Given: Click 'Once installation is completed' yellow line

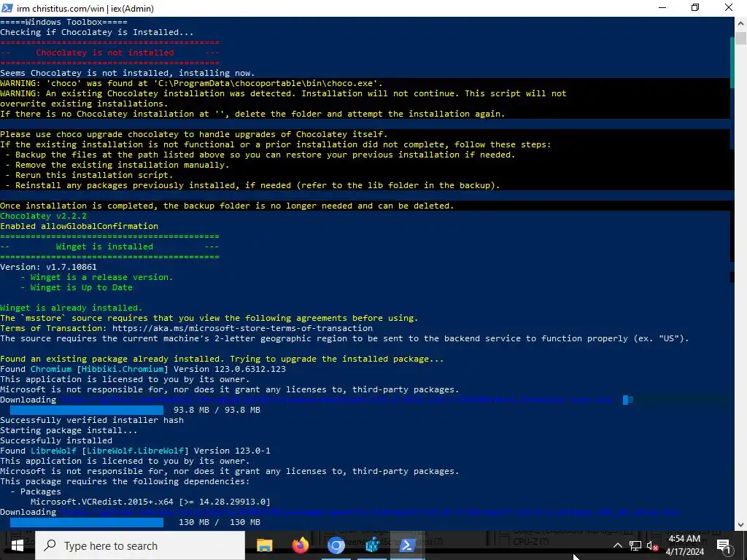Looking at the screenshot, I should [x=227, y=206].
